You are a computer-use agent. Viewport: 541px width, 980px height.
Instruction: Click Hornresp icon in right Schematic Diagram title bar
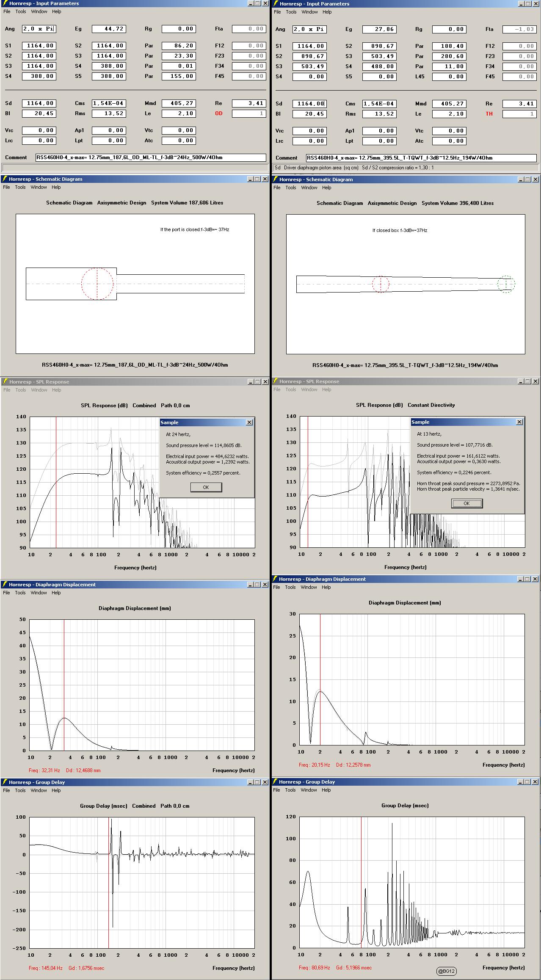tap(275, 179)
